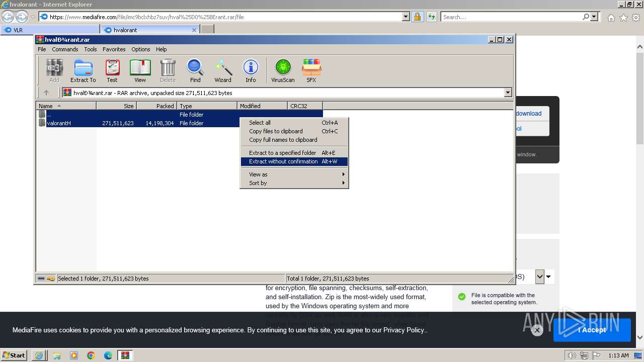Screen dimensions: 644x362
Task: Open the operating system dropdown on MediaFire
Action: (x=540, y=277)
